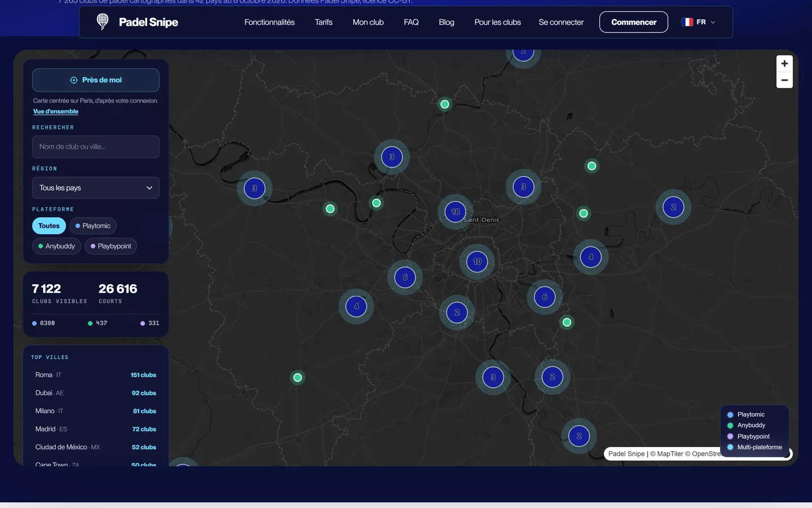This screenshot has width=812, height=508.
Task: Select Ciudad de México in top villes
Action: click(96, 447)
